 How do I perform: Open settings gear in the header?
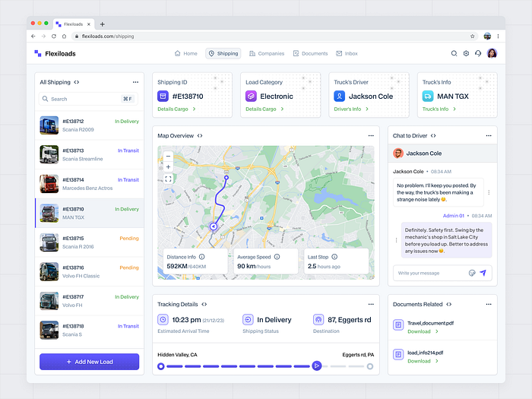[x=466, y=54]
